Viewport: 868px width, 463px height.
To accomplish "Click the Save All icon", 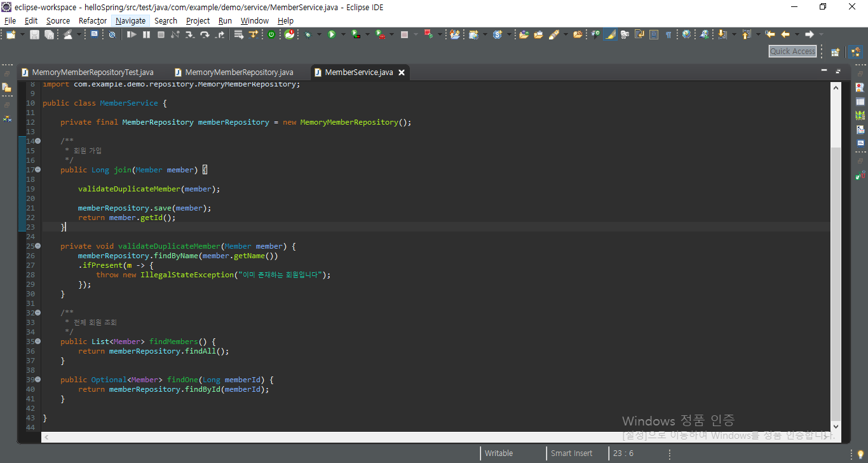I will pos(49,34).
